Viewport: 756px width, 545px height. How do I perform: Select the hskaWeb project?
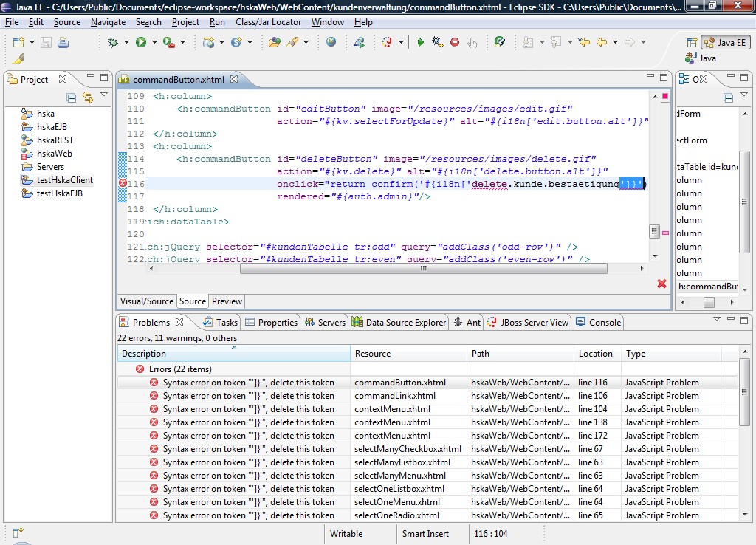pos(54,154)
